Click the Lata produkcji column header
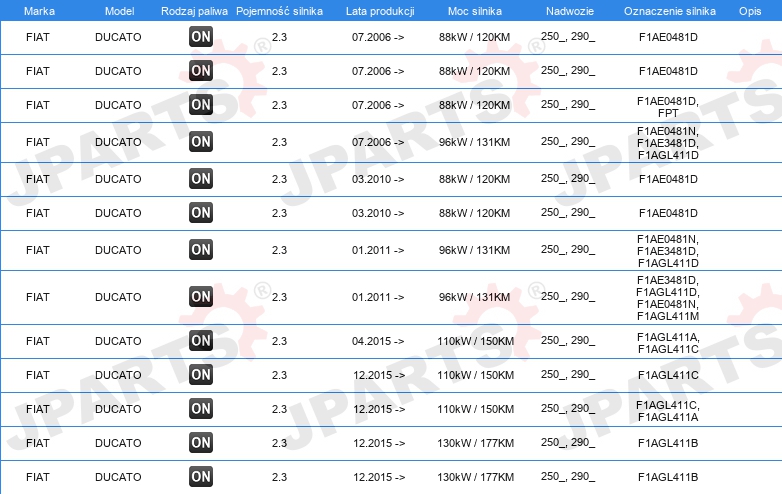Screen dimensions: 782x494 click(x=380, y=11)
